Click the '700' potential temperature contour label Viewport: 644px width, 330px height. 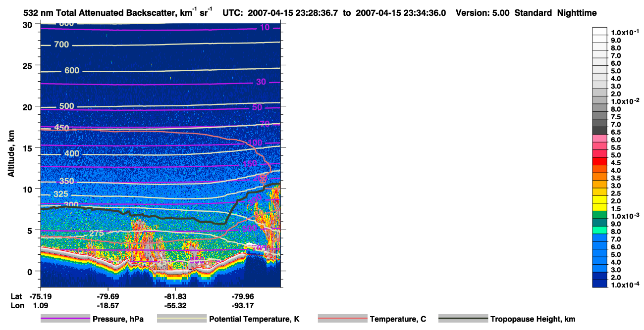click(x=61, y=45)
